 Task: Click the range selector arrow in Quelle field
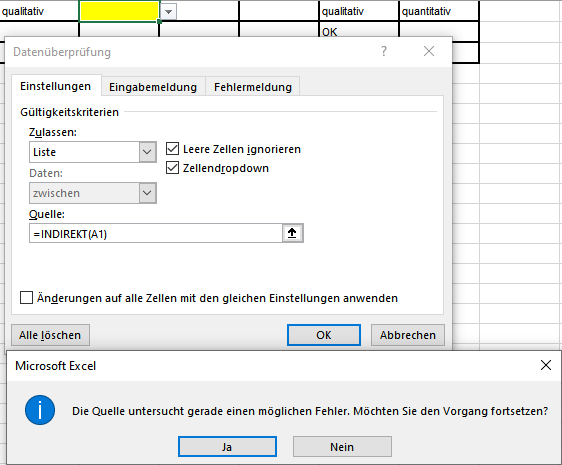coord(292,233)
